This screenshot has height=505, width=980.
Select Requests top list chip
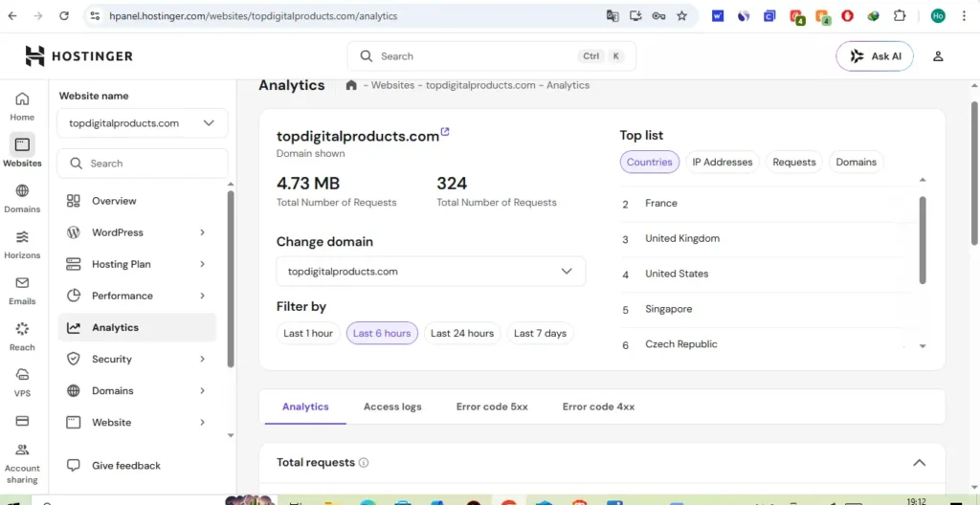[x=794, y=162]
